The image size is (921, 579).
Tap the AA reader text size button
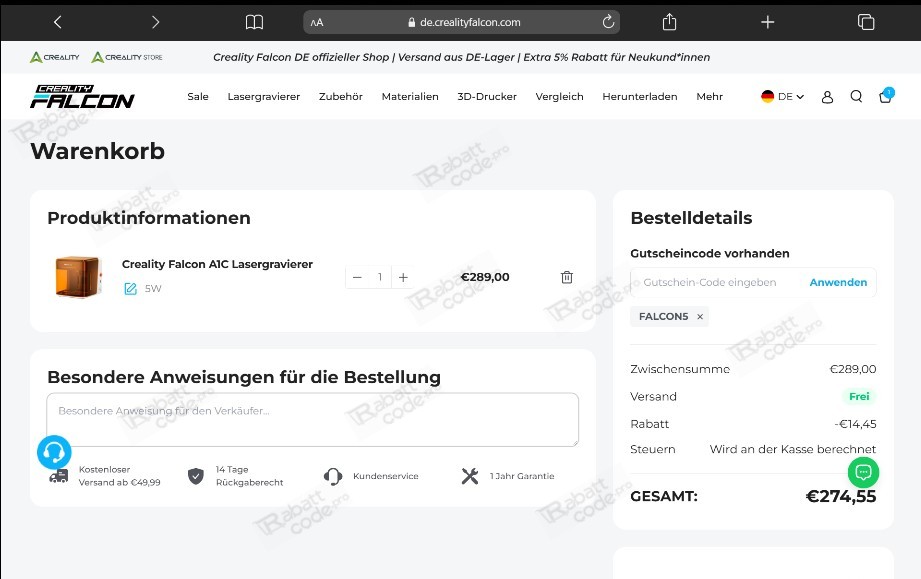pyautogui.click(x=317, y=23)
